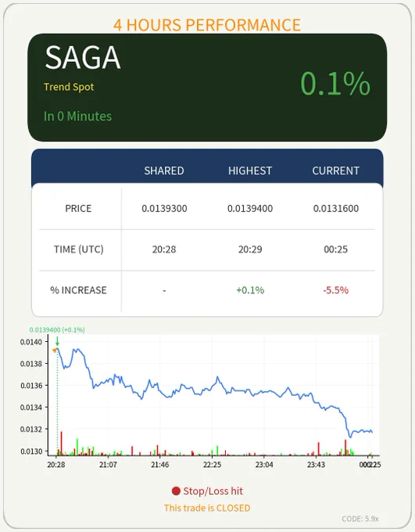The height and width of the screenshot is (532, 415).
Task: Click the 20:28 chart time label
Action: pyautogui.click(x=56, y=465)
